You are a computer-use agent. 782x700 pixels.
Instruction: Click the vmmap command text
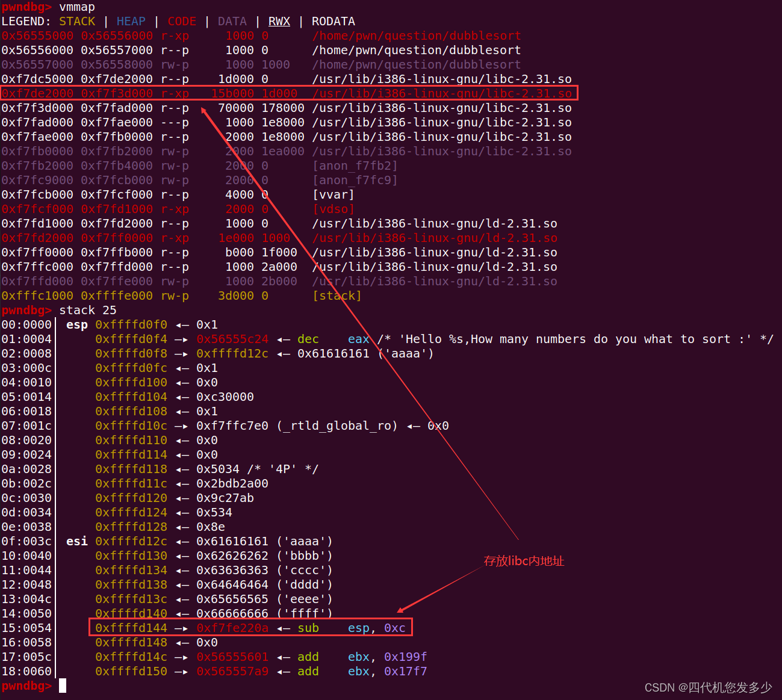77,7
